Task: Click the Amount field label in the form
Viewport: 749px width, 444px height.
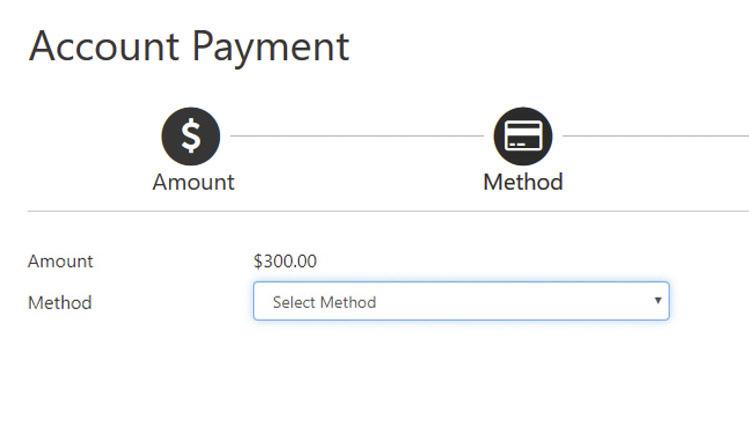Action: [x=60, y=261]
